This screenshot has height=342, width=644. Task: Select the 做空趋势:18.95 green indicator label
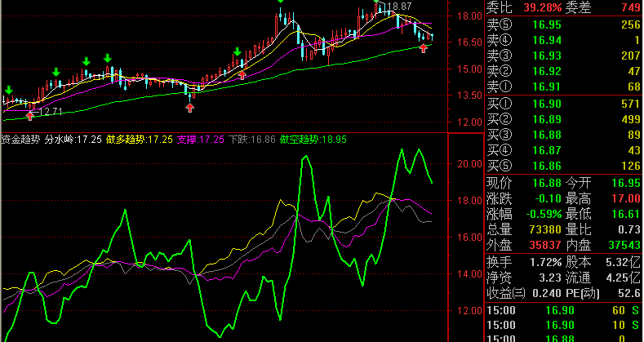click(313, 140)
